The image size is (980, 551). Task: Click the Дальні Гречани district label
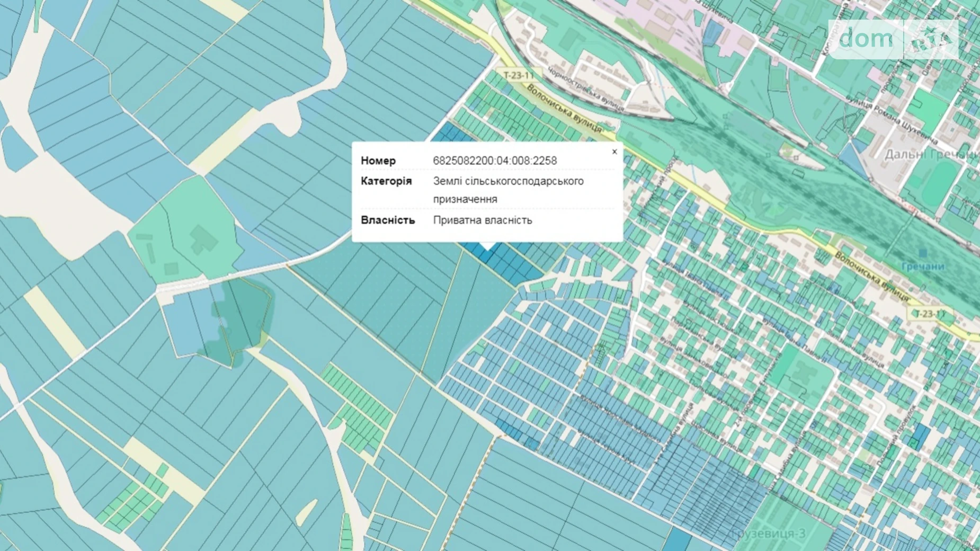tap(931, 154)
